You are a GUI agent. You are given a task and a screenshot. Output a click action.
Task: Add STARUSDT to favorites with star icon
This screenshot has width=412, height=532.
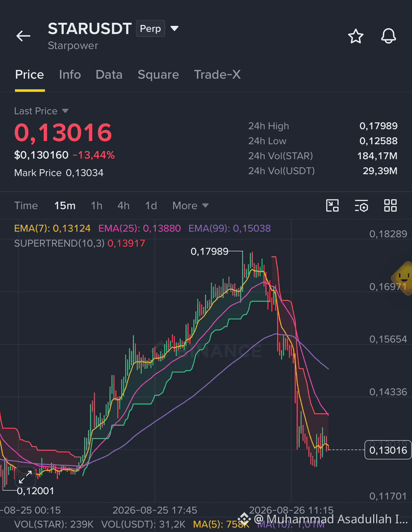click(356, 36)
